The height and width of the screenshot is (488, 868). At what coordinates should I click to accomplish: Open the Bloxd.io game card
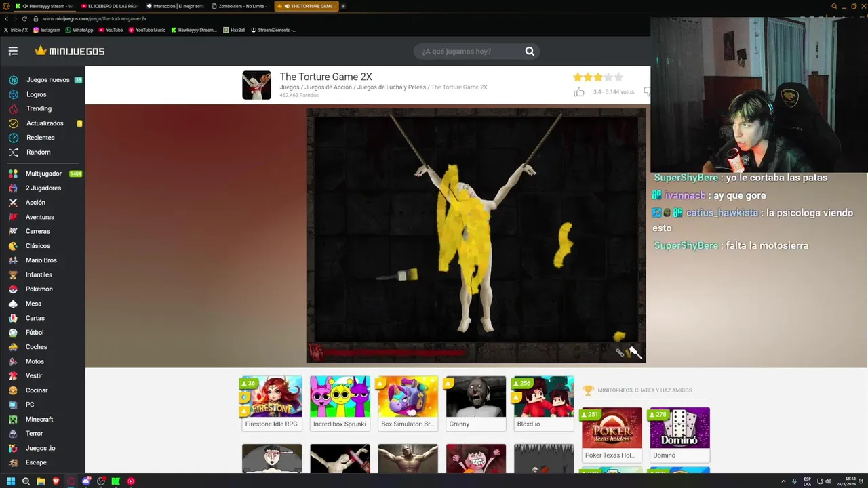tap(544, 403)
